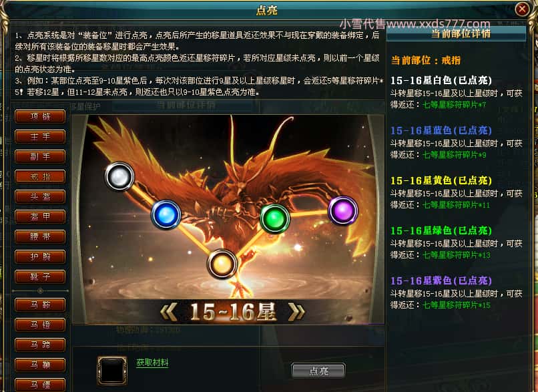The width and height of the screenshot is (538, 392).
Task: Select the blue orb node
Action: coord(166,215)
